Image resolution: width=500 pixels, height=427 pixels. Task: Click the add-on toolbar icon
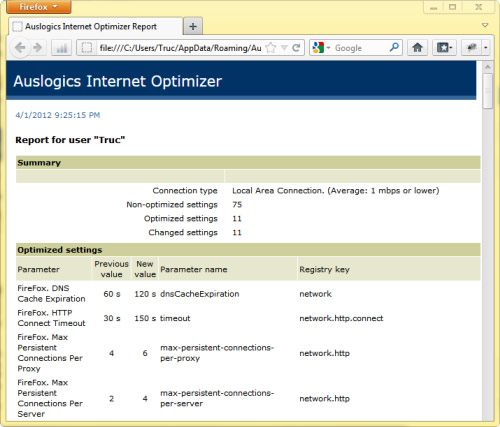click(471, 48)
